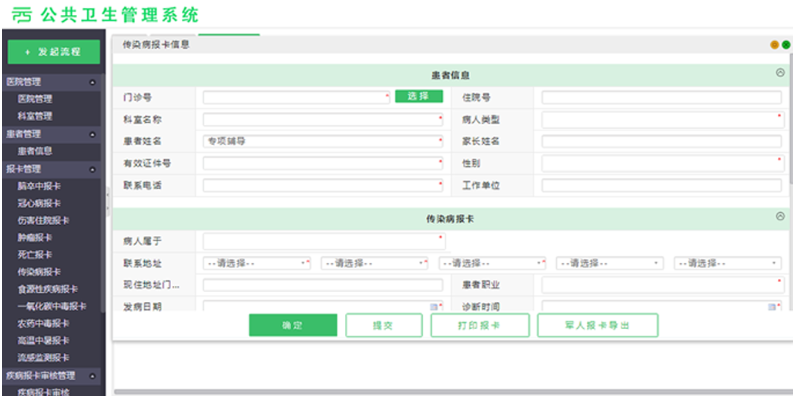Collapse the 报卡管理 sidebar group
The height and width of the screenshot is (400, 800).
tap(92, 169)
